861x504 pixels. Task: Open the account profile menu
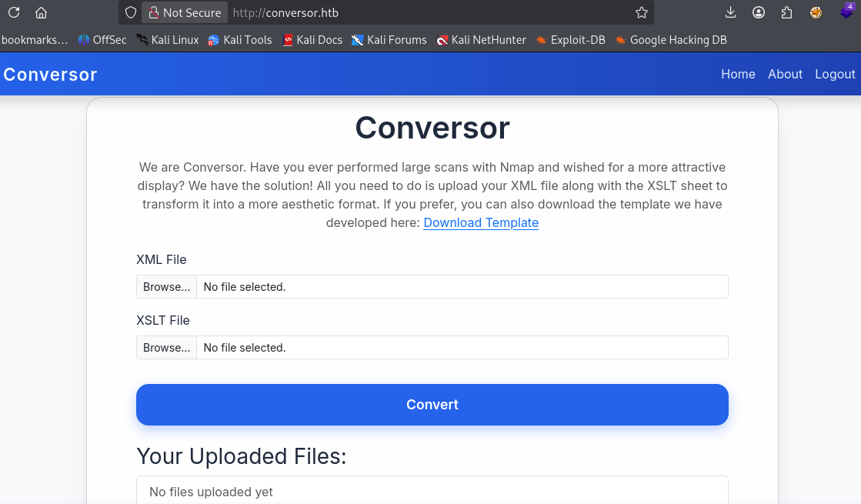[x=758, y=12]
